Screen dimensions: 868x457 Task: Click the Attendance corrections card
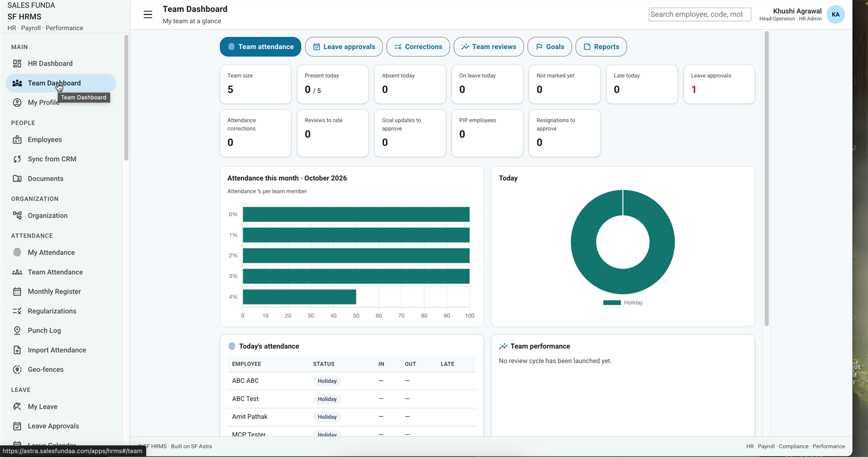pyautogui.click(x=256, y=133)
